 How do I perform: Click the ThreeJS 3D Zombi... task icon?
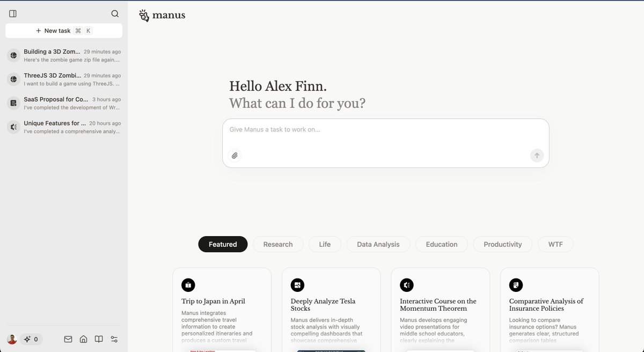point(13,79)
